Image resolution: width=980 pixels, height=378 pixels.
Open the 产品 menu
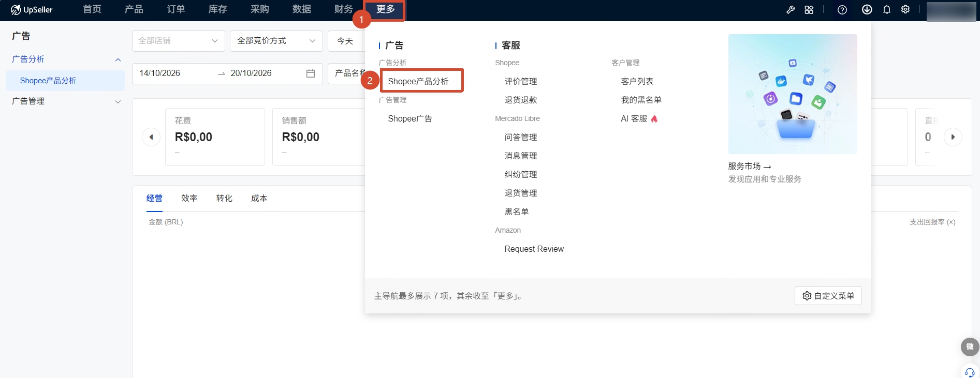click(x=134, y=9)
